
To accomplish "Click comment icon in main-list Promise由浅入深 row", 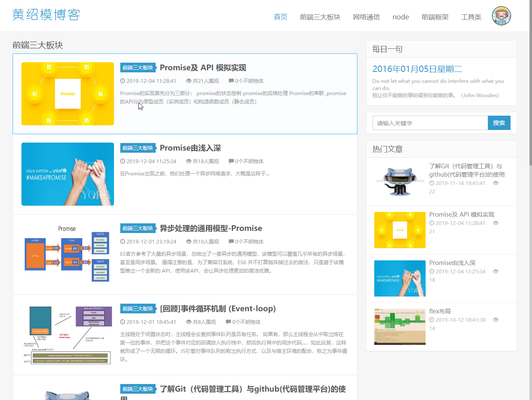I will (231, 161).
